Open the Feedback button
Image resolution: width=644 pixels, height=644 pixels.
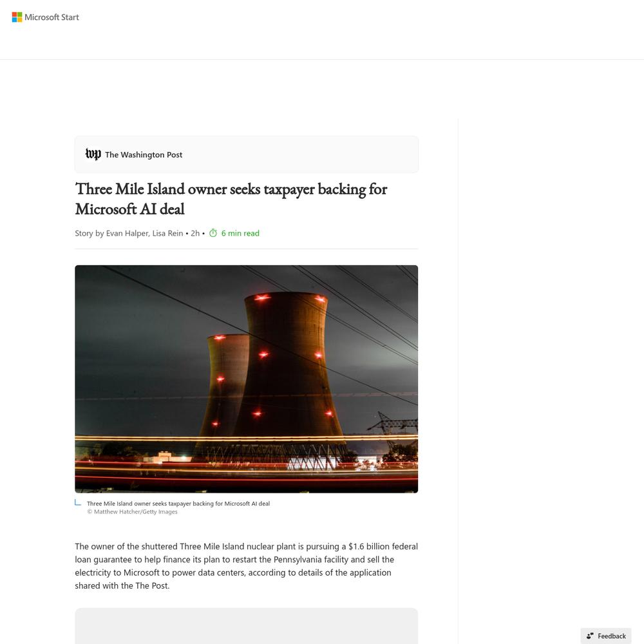pyautogui.click(x=606, y=636)
